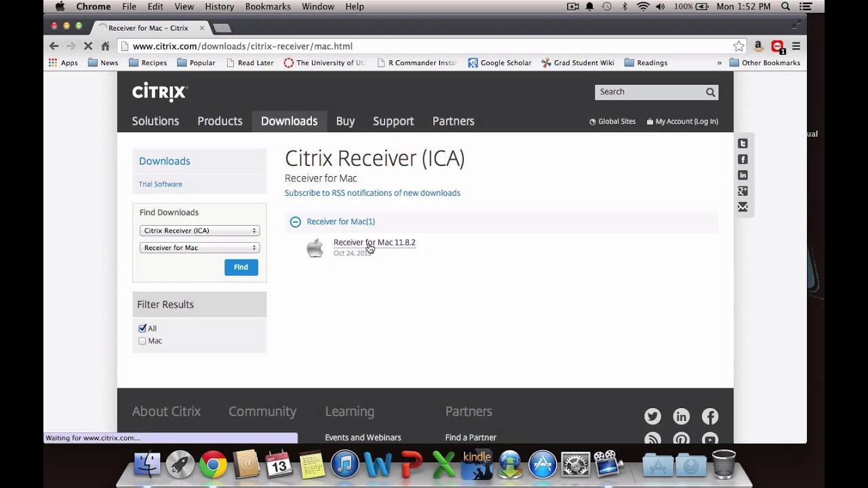The image size is (868, 488).
Task: Open the Apps shortcut in bookmarks bar
Action: (63, 63)
